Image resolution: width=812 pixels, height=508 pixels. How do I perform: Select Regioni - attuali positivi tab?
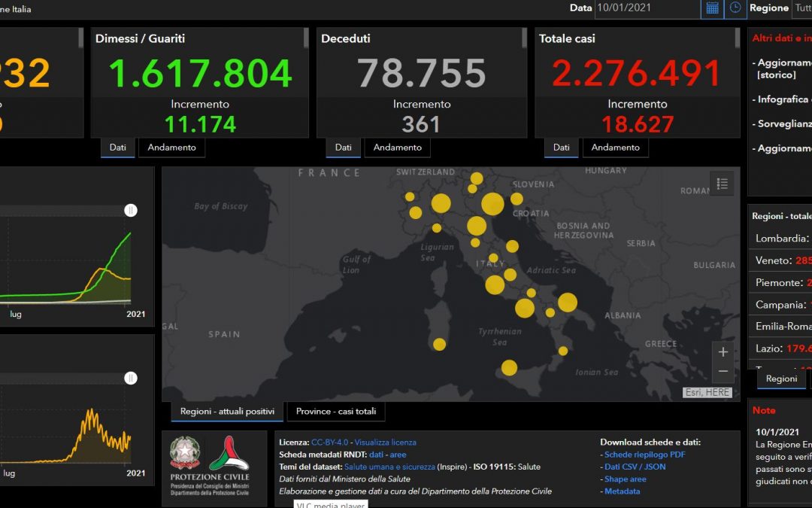(x=227, y=411)
